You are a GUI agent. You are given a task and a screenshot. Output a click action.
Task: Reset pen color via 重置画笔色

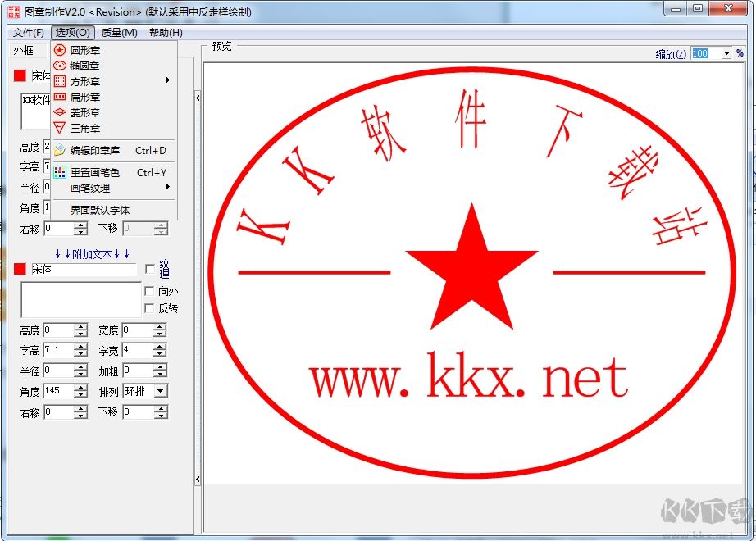point(94,173)
